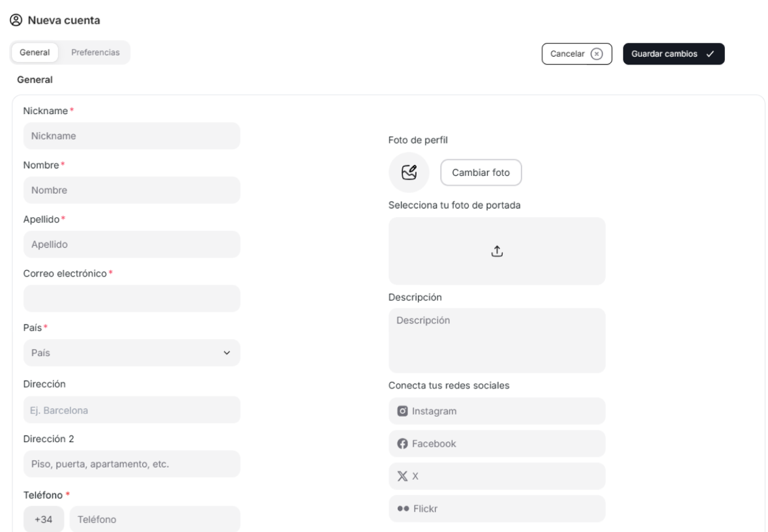This screenshot has width=768, height=532.
Task: Click the user icon beside Nueva cuenta
Action: point(14,21)
